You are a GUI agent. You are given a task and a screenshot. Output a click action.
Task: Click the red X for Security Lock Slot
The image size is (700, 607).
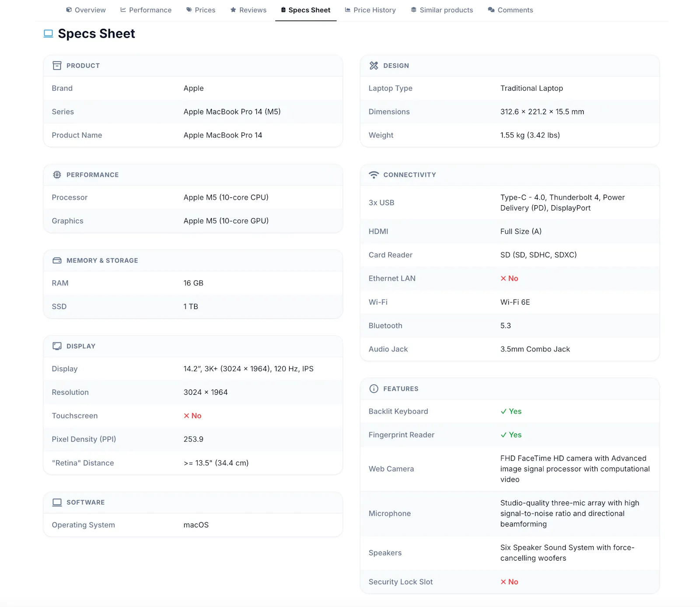(x=503, y=582)
